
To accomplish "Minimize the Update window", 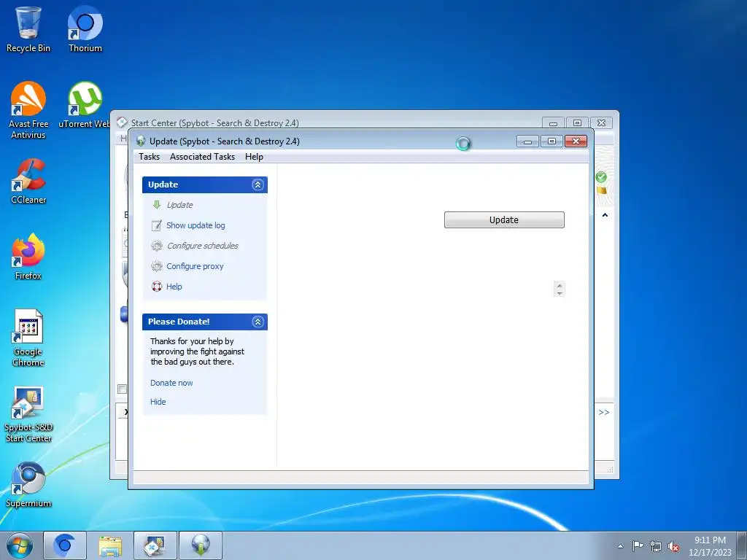I will (527, 141).
